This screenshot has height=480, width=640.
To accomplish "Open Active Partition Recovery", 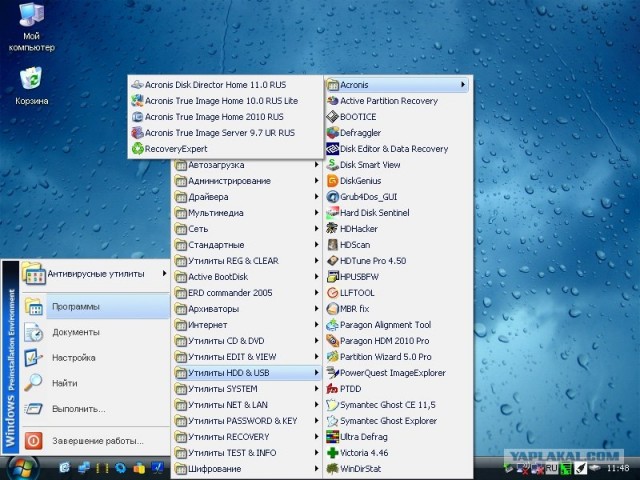I will [398, 101].
